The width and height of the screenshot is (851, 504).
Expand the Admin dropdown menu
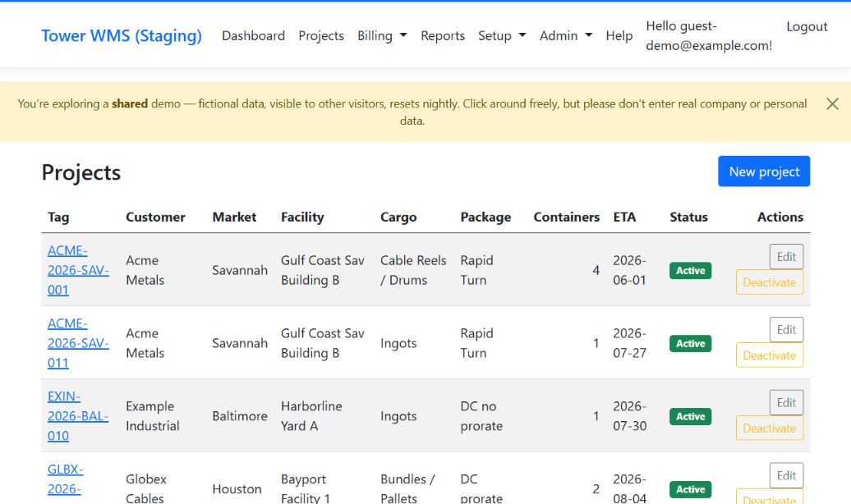click(x=565, y=36)
